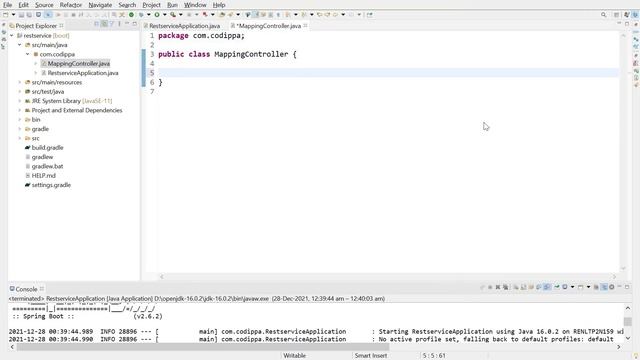This screenshot has width=640, height=360.
Task: Click the Open Perspective icon
Action: [616, 15]
